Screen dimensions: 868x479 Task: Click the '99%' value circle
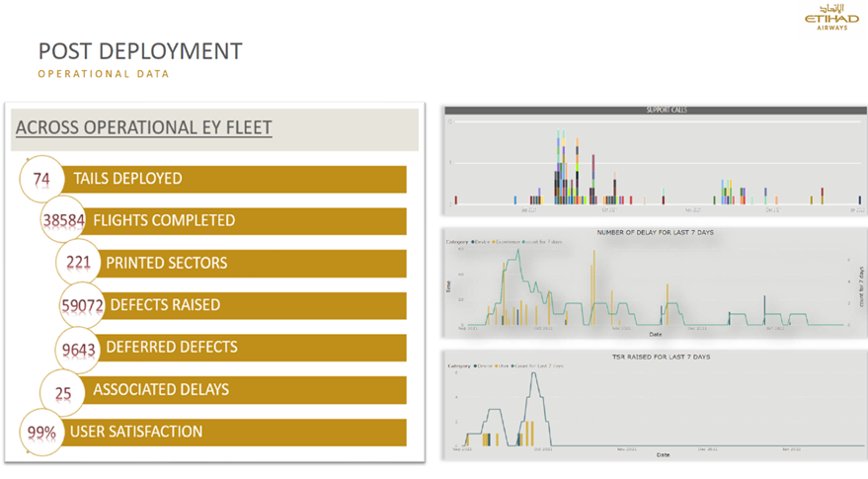pos(41,433)
